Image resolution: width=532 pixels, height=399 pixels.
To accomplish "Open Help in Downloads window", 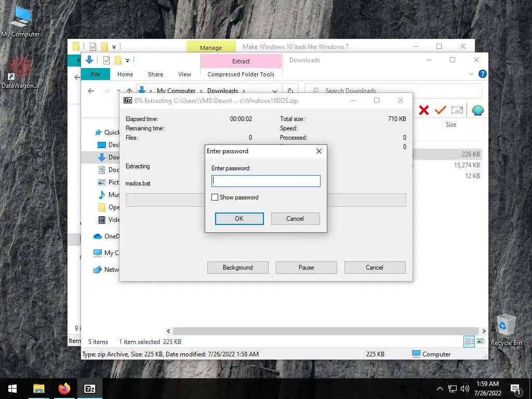I will coord(482,74).
